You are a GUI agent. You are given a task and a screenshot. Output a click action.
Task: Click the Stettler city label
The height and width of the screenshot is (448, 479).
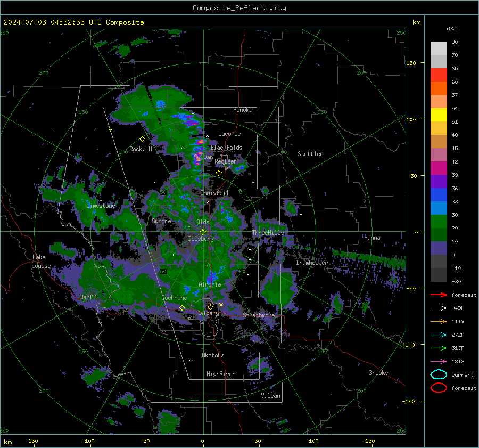310,154
